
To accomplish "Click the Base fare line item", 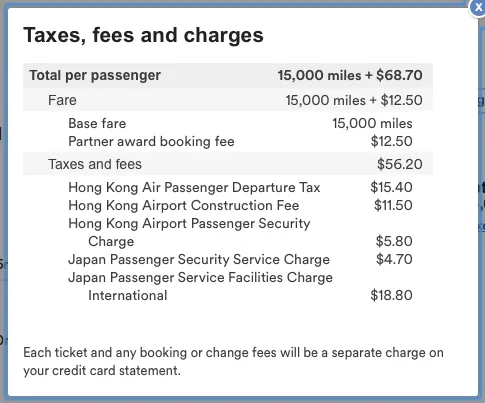I will pyautogui.click(x=97, y=124).
